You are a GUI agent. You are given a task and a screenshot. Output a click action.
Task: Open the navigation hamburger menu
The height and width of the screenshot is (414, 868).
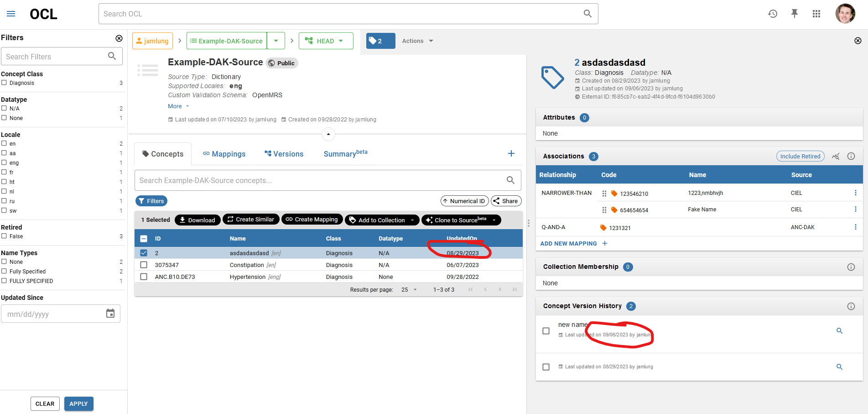(x=10, y=14)
